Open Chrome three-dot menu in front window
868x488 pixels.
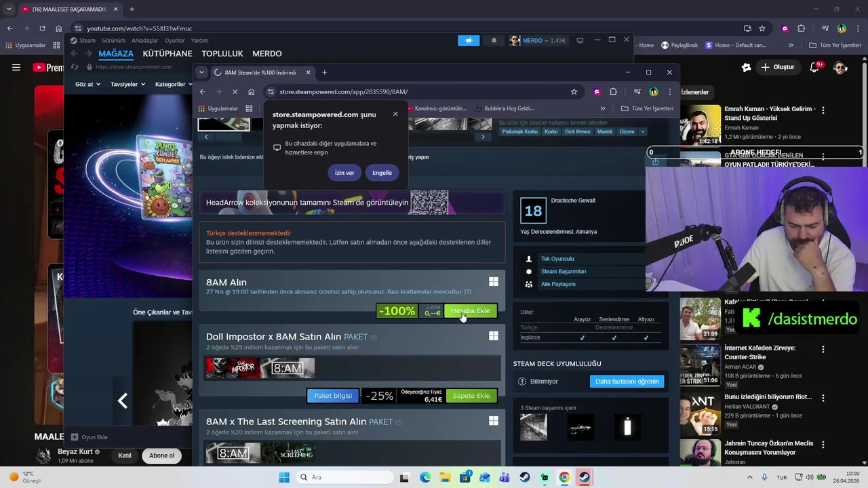pyautogui.click(x=670, y=91)
